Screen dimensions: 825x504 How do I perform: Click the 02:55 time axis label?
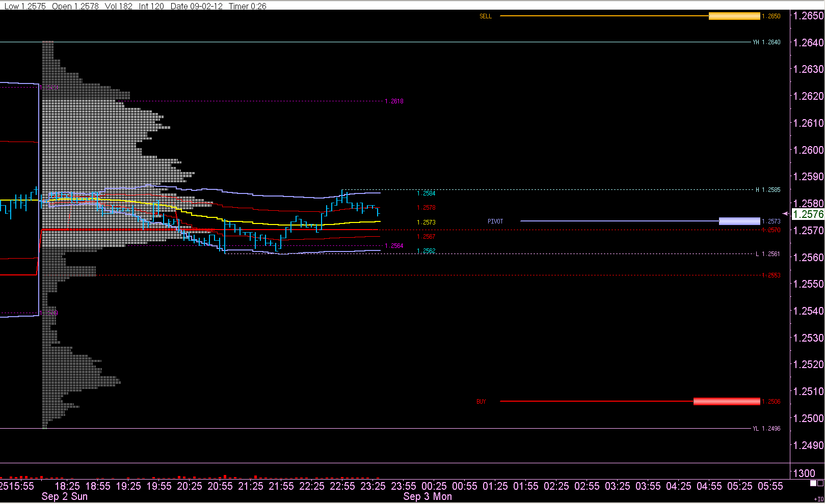coord(587,486)
